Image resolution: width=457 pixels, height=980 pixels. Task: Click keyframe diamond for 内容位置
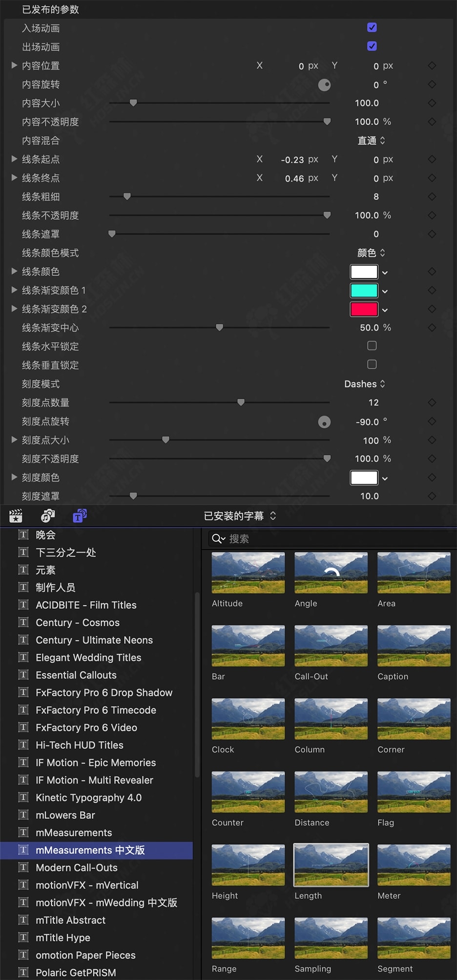(x=432, y=66)
